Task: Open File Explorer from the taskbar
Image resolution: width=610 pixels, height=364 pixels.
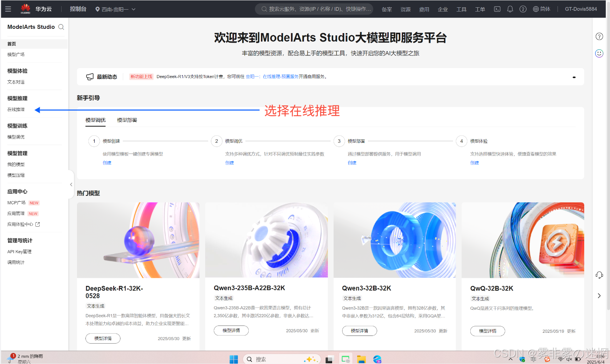Action: pyautogui.click(x=361, y=359)
